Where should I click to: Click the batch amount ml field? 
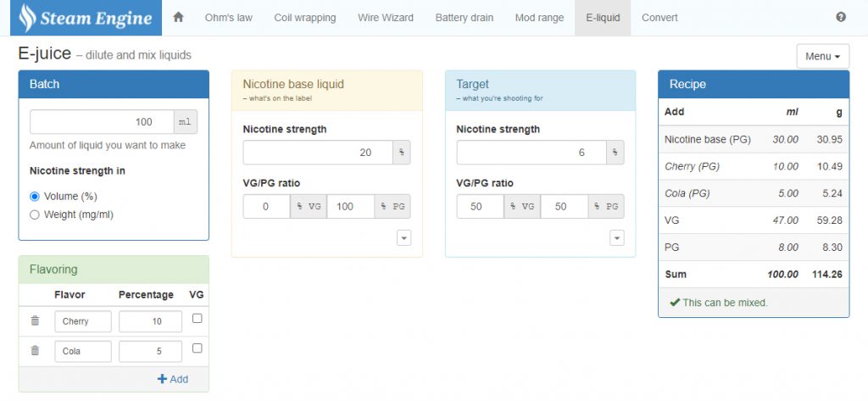click(x=102, y=122)
